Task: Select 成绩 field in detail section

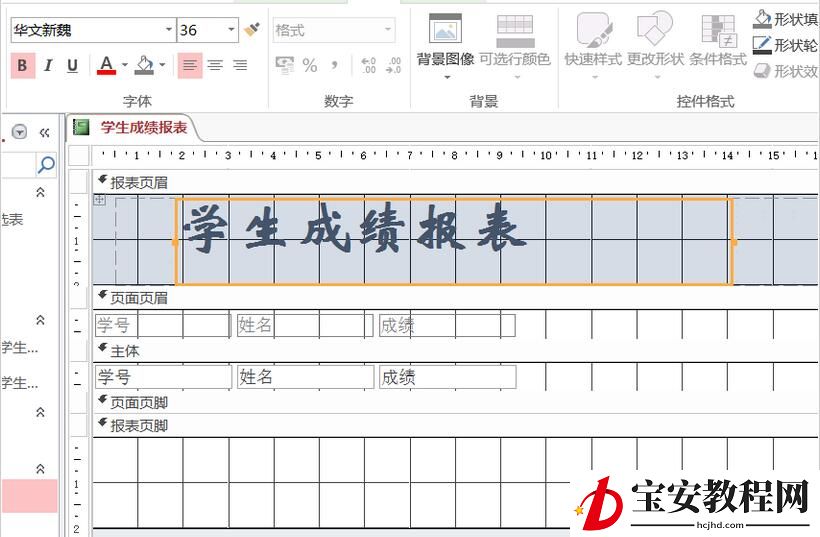Action: 448,377
